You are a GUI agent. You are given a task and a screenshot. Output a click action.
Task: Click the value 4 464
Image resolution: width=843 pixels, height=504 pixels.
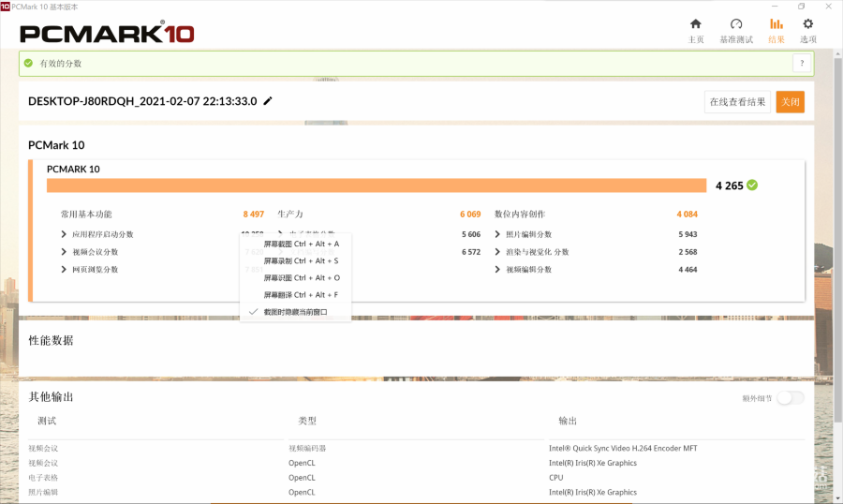(688, 270)
